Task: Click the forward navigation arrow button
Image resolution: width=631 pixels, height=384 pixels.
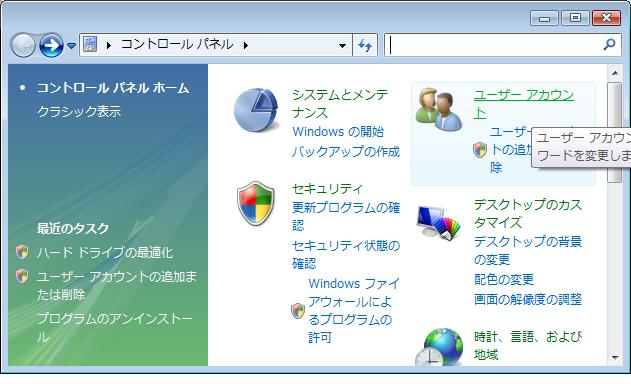Action: [52, 45]
